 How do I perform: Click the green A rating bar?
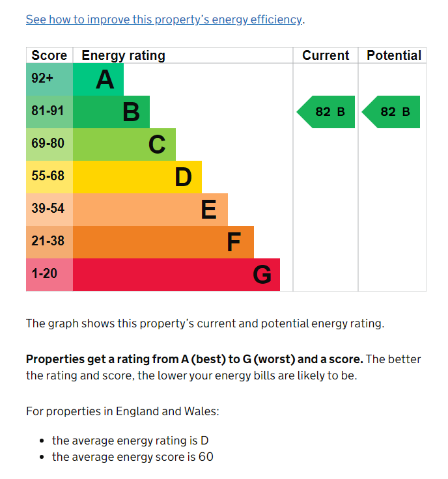point(98,79)
